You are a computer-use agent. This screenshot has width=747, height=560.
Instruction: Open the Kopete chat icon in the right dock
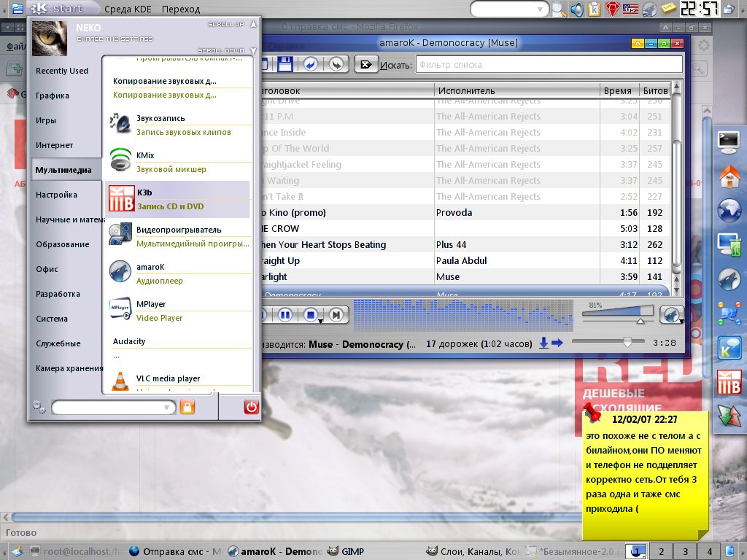[729, 347]
